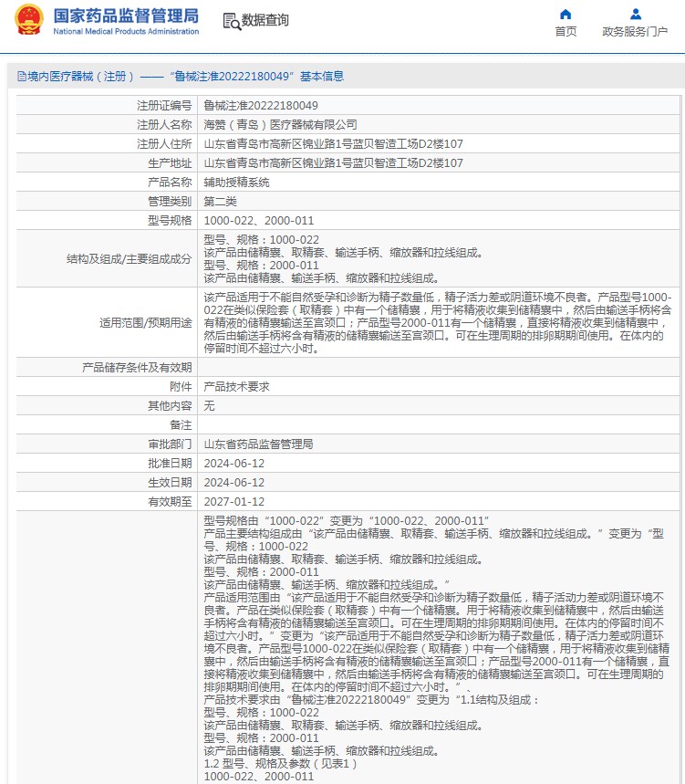Click the 注册证编号 label
The height and width of the screenshot is (784, 685).
coord(164,106)
